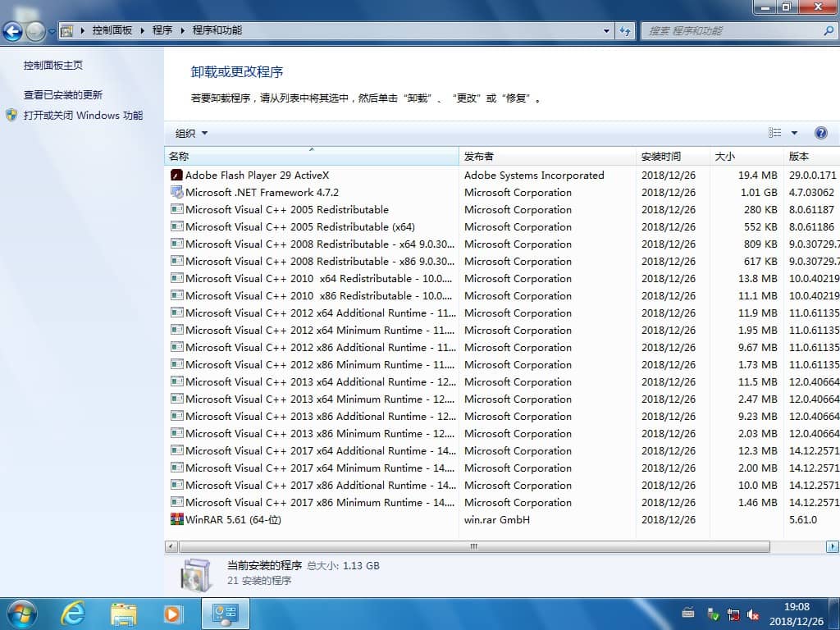The height and width of the screenshot is (630, 840).
Task: Open the 组织 dropdown menu
Action: pos(188,132)
